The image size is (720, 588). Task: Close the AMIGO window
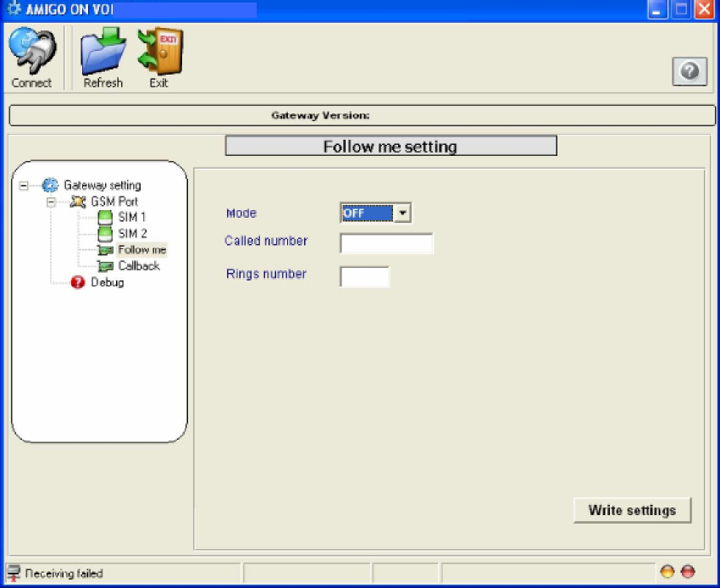coord(705,8)
